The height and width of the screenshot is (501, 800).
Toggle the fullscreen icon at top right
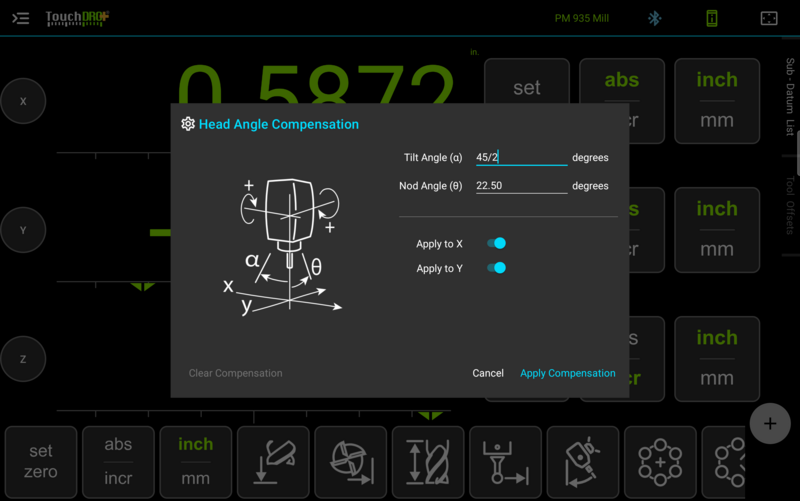769,18
